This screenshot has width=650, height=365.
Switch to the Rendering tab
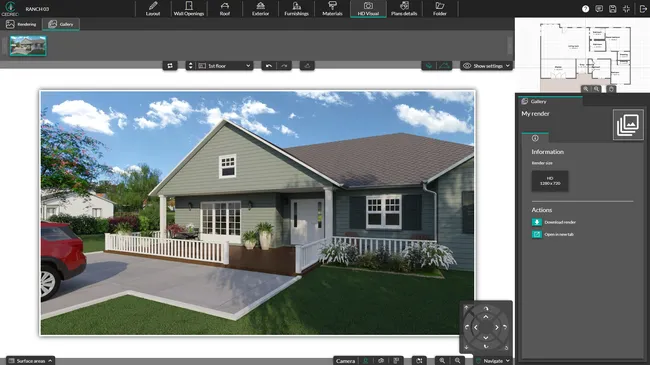click(21, 24)
